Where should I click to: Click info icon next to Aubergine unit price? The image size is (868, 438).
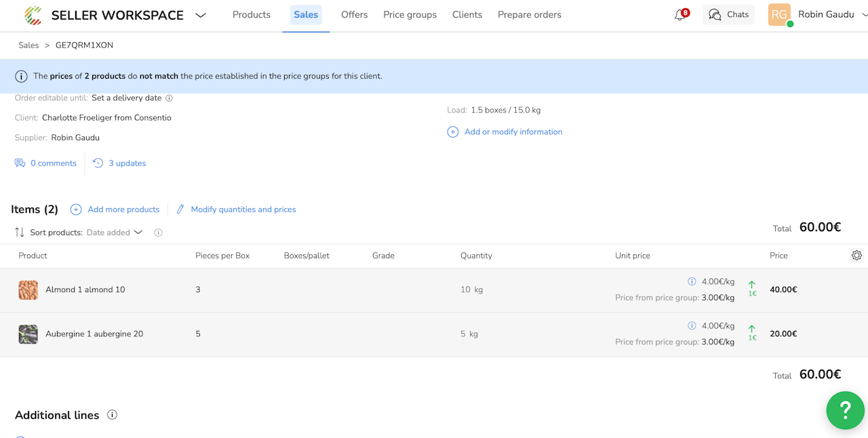coord(692,325)
